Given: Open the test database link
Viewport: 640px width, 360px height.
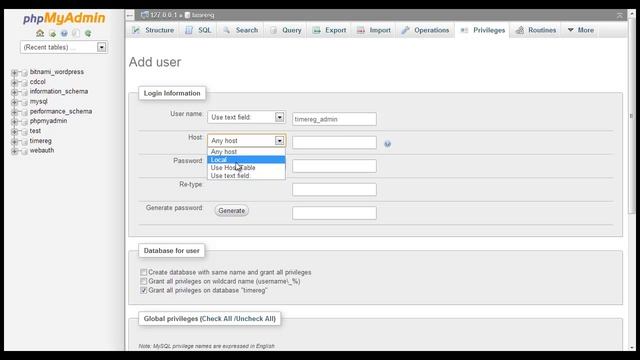Looking at the screenshot, I should coord(35,131).
